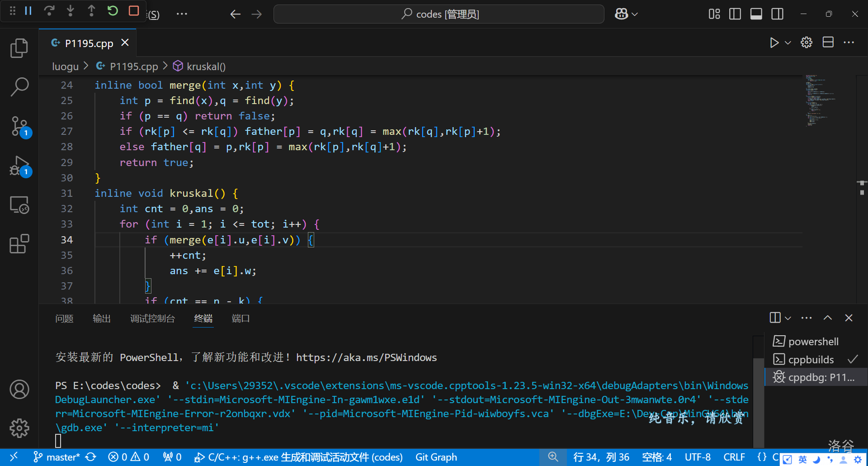Open the remote window indicator
Screen dimensions: 868x466
pos(14,457)
